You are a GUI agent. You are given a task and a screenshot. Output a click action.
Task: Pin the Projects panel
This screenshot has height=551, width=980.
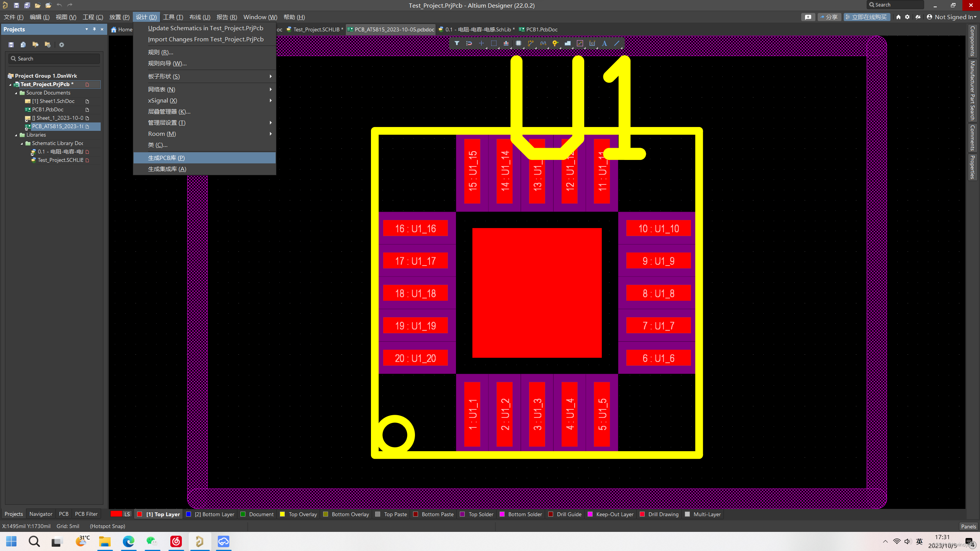94,29
